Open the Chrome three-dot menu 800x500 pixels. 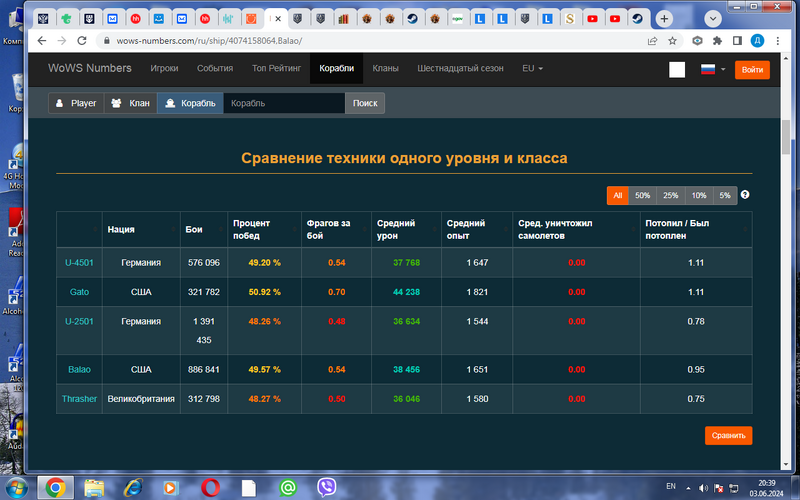[778, 41]
